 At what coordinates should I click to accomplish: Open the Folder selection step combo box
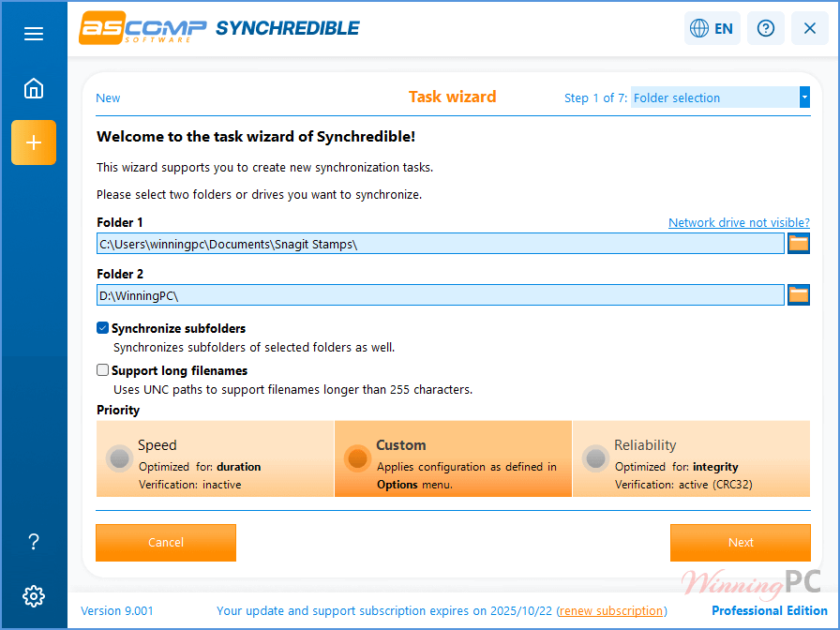[719, 97]
